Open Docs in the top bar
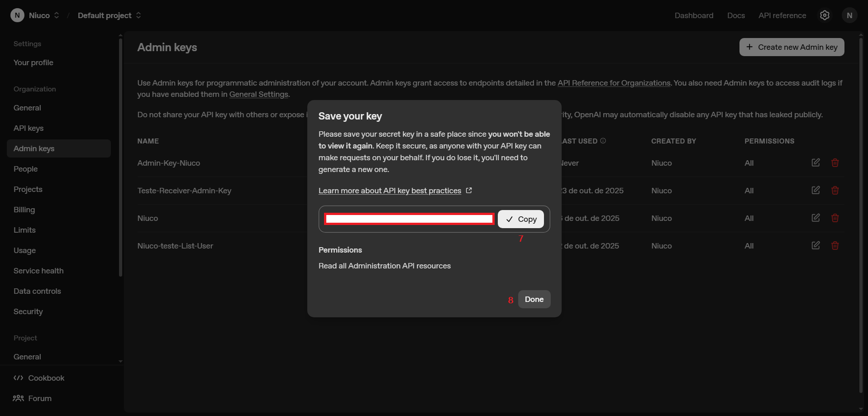Image resolution: width=868 pixels, height=416 pixels. coord(736,15)
